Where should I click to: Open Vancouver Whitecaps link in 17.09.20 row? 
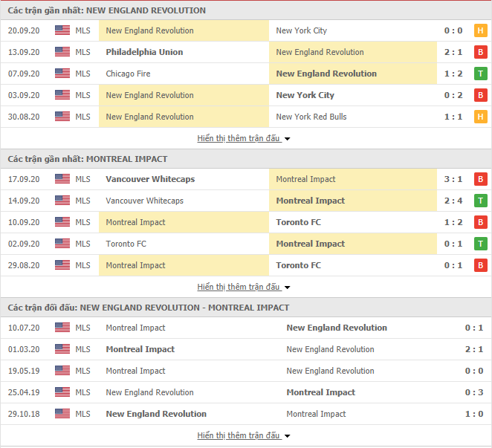click(150, 179)
